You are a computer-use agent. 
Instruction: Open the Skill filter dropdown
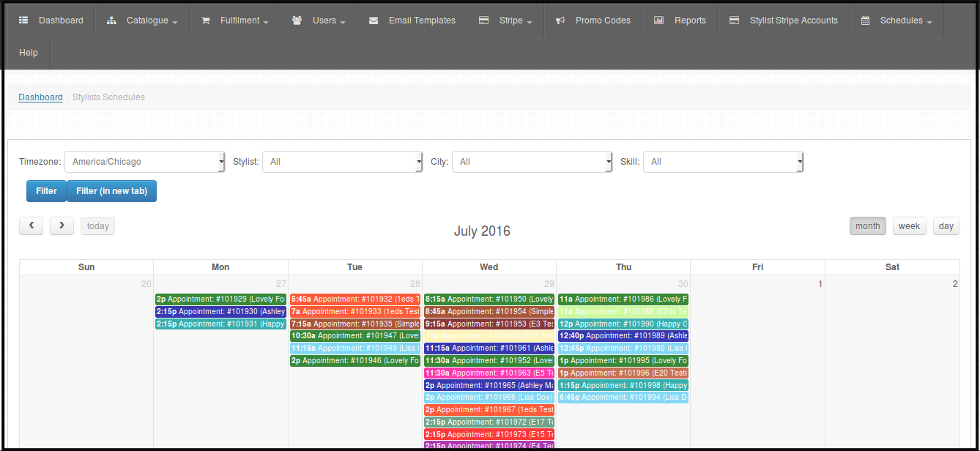723,162
